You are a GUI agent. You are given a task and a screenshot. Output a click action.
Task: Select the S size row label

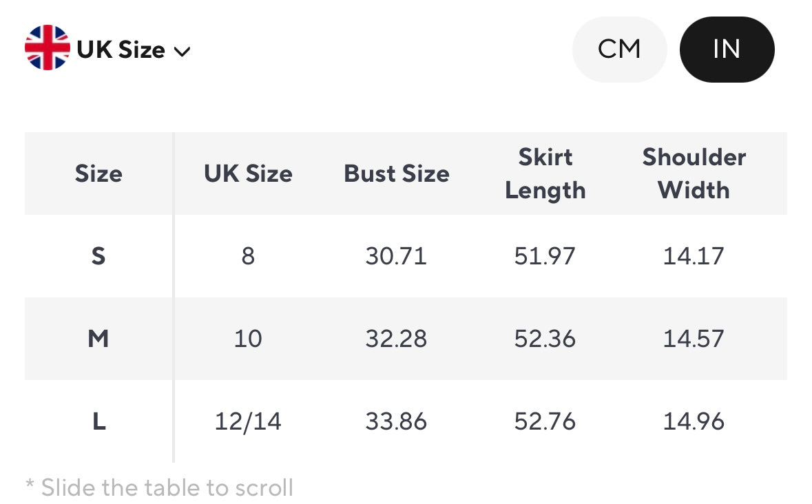[98, 256]
